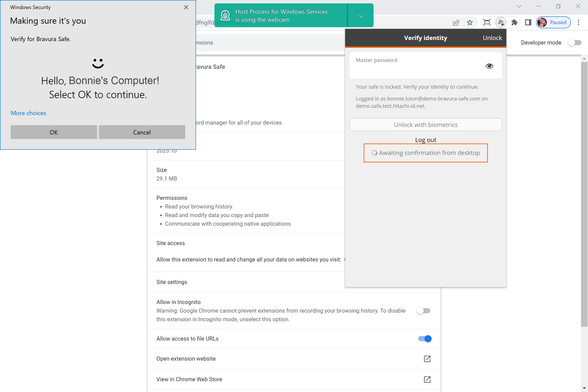Disable Allow access to file URLs
Viewport: 588px width, 392px height.
425,338
